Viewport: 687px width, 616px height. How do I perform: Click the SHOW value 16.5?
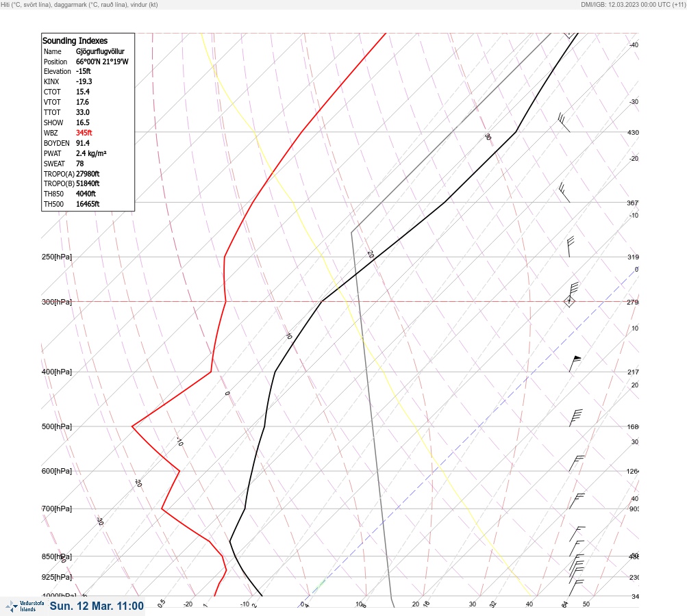pos(83,123)
